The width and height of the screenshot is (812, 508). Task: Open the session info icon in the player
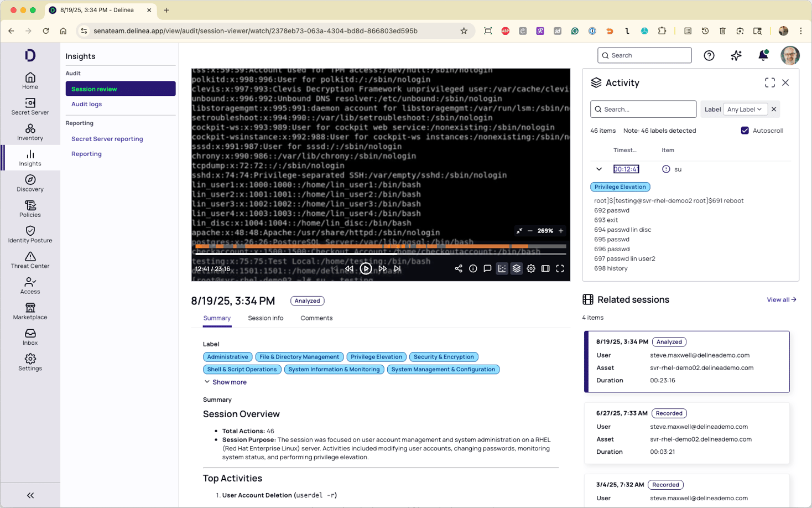coord(473,268)
